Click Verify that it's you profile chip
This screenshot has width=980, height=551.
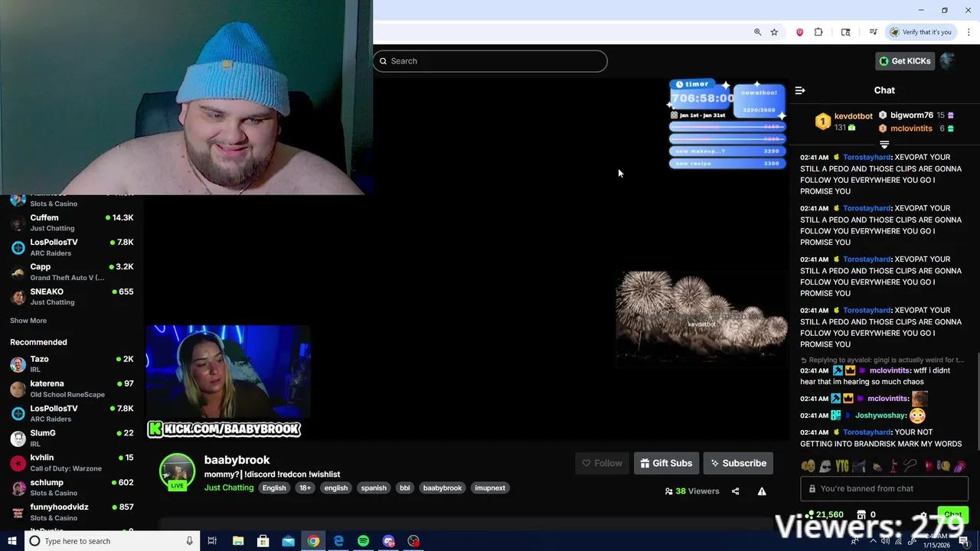[921, 32]
